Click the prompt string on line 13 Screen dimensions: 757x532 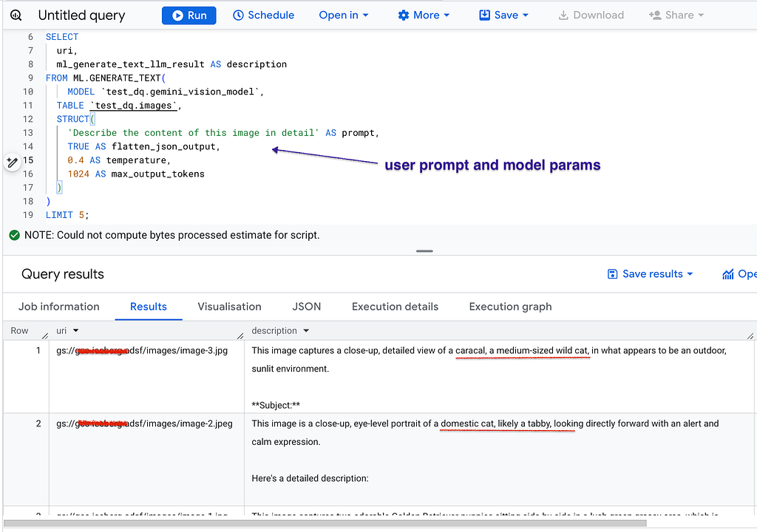point(193,133)
